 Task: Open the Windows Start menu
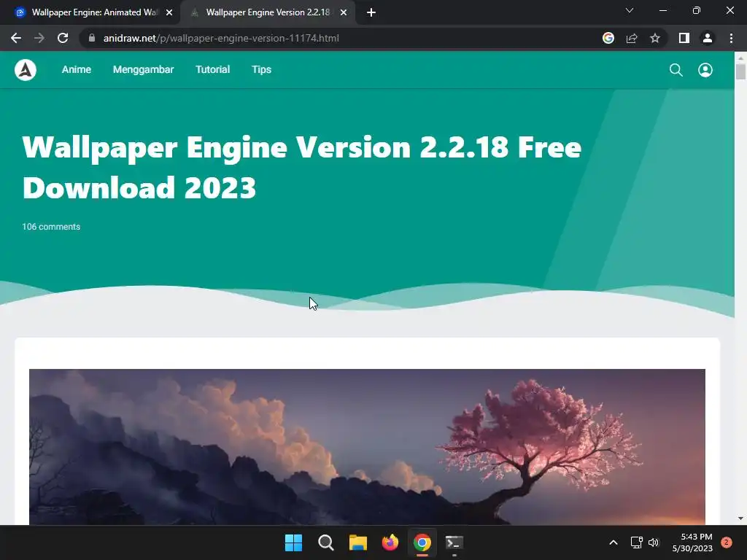[x=293, y=542]
